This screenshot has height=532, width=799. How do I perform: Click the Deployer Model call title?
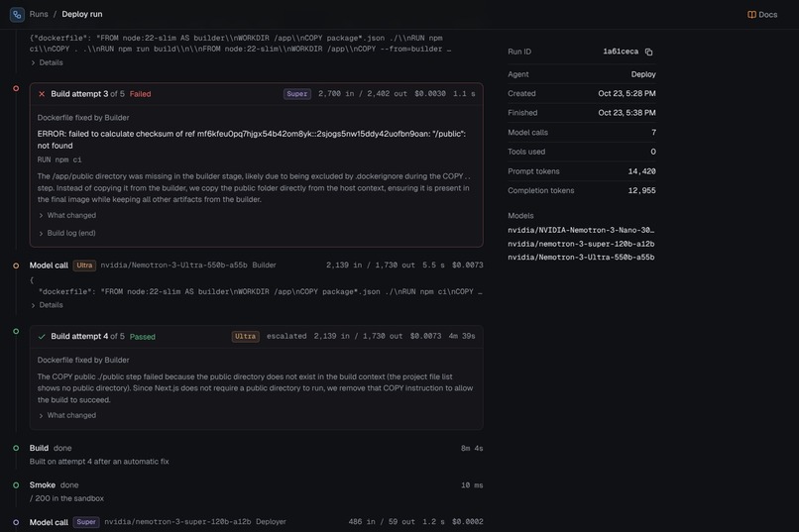(x=49, y=522)
